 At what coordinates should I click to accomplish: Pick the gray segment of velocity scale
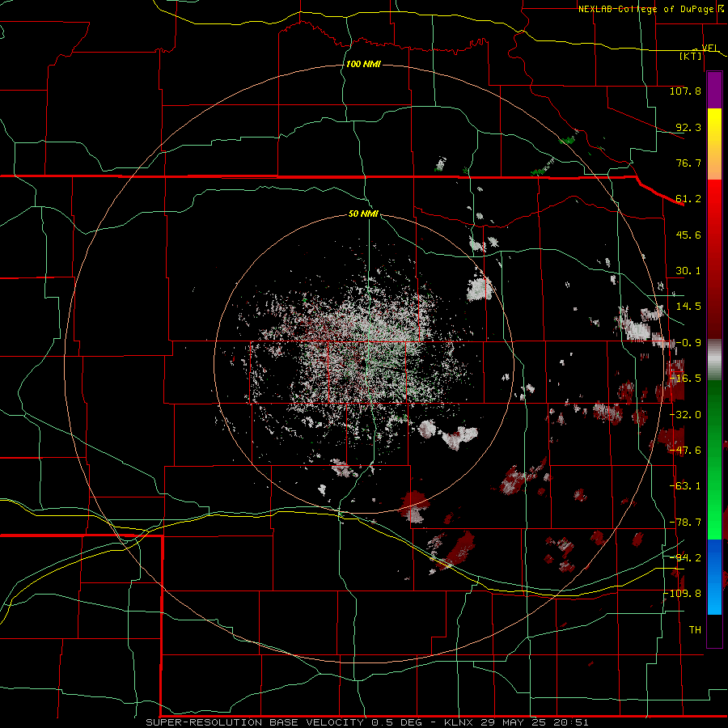pos(714,360)
